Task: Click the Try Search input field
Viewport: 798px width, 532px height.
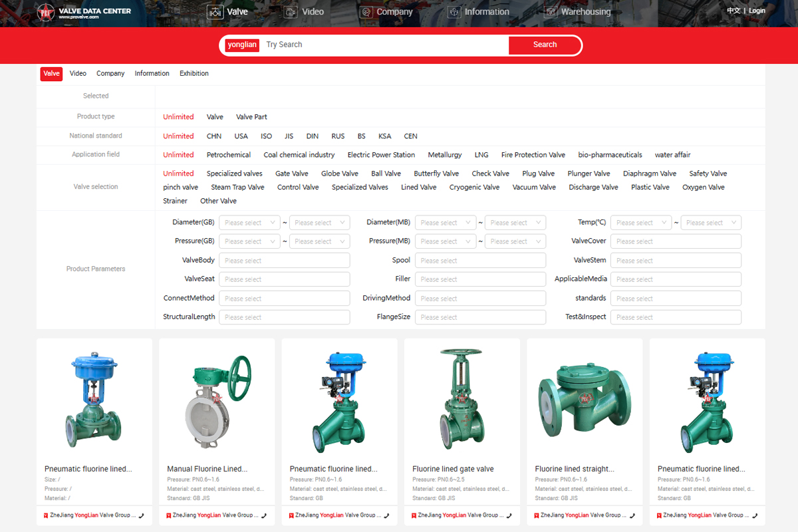Action: pos(386,45)
